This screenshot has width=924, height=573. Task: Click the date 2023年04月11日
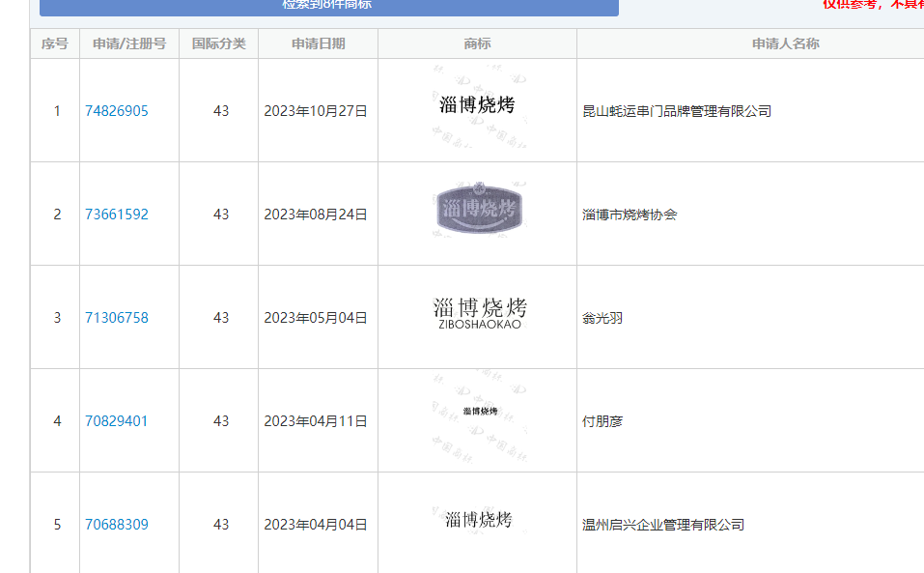(316, 421)
